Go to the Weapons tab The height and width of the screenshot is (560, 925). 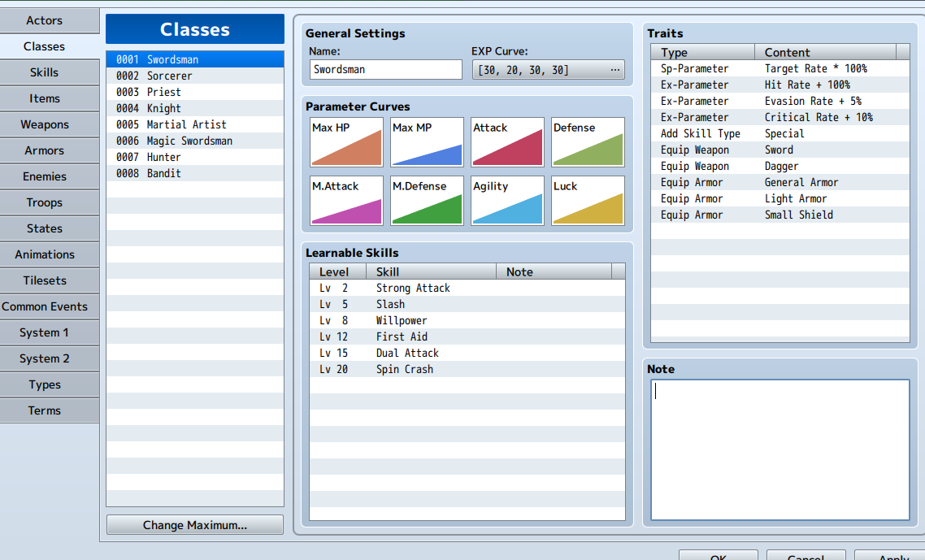coord(50,124)
